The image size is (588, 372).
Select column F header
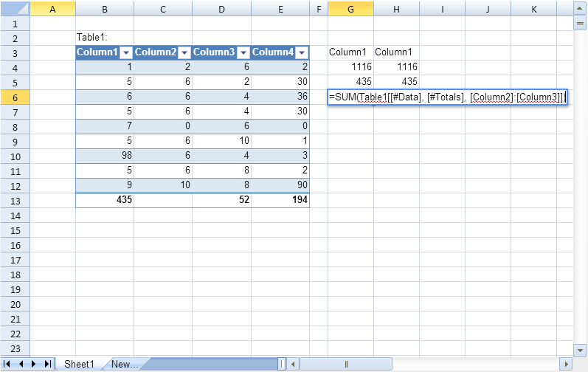tap(319, 9)
